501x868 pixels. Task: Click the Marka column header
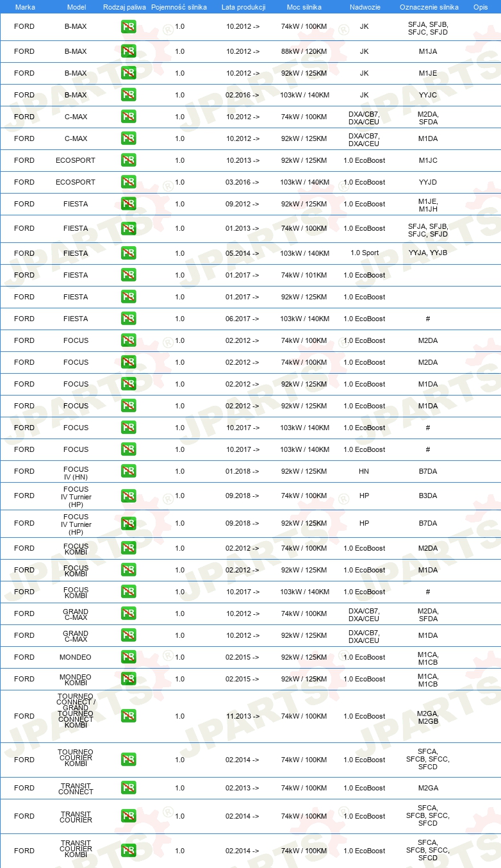coord(25,7)
